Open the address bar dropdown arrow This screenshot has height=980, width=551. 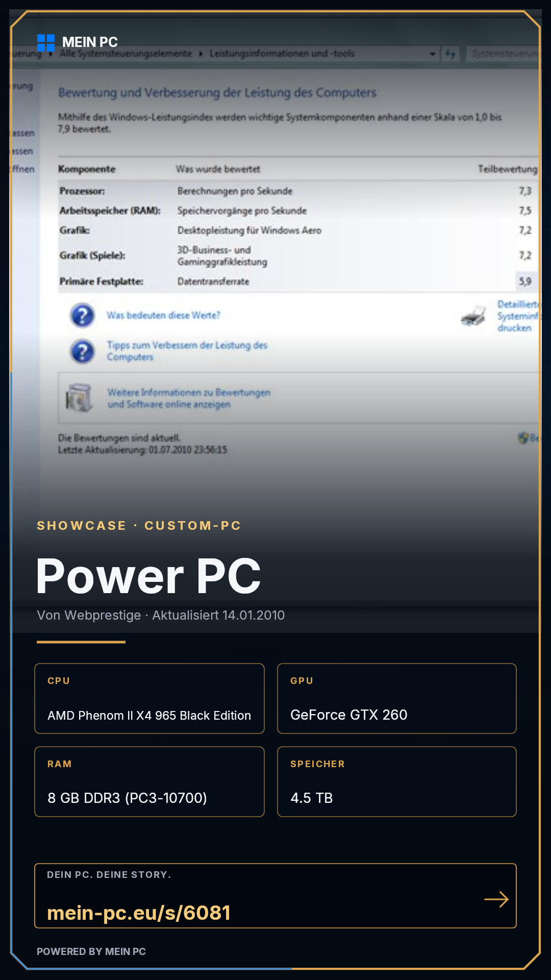click(433, 54)
